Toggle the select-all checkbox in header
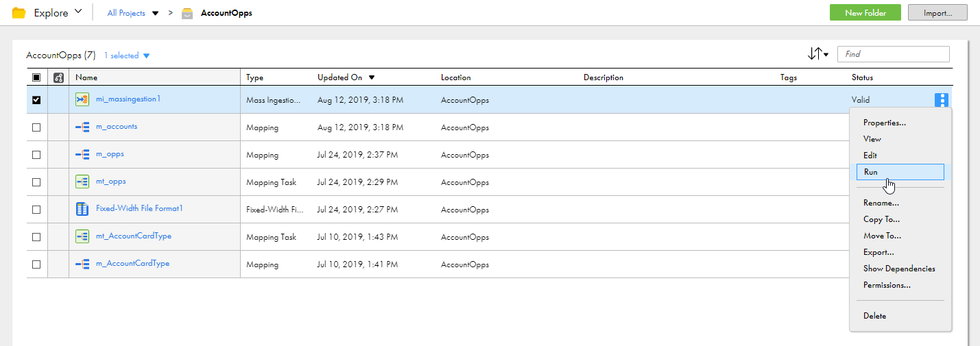This screenshot has height=346, width=980. click(36, 77)
